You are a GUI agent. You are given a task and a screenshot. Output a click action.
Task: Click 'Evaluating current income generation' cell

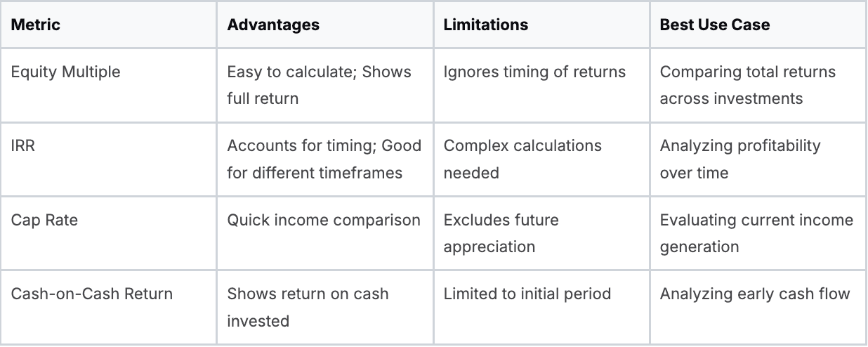pyautogui.click(x=756, y=233)
